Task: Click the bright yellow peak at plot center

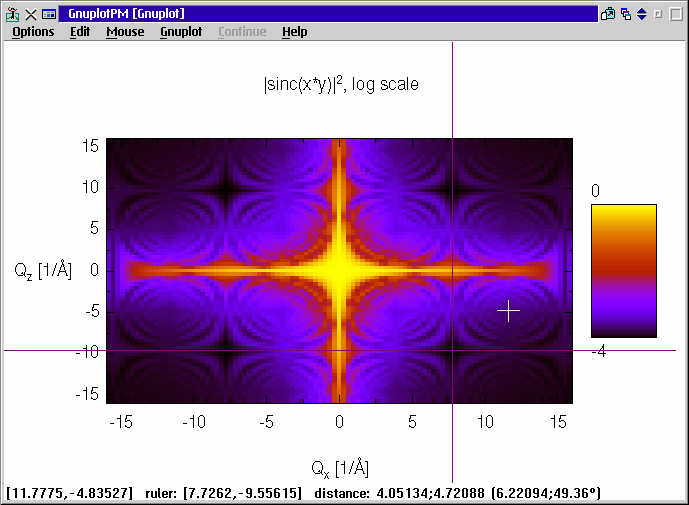Action: [340, 270]
